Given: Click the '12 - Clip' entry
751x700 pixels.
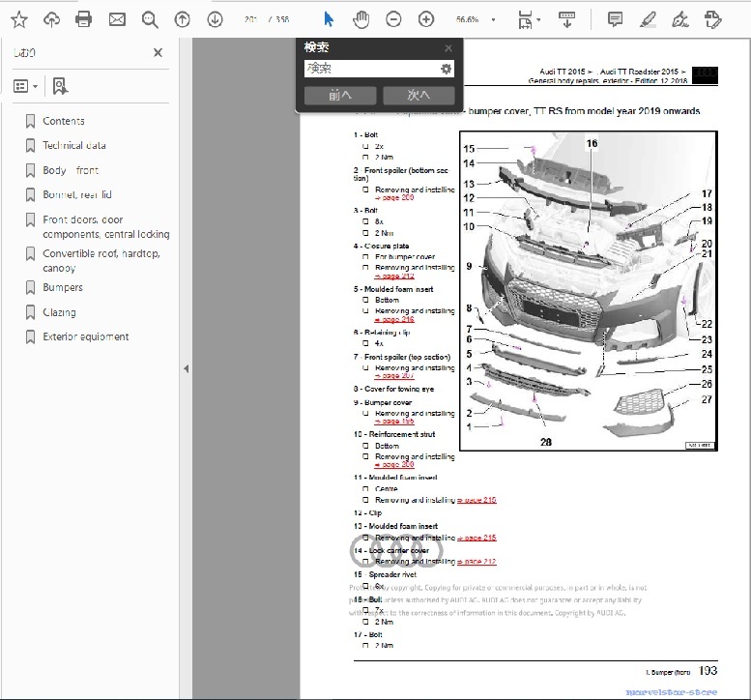Looking at the screenshot, I should pos(367,512).
